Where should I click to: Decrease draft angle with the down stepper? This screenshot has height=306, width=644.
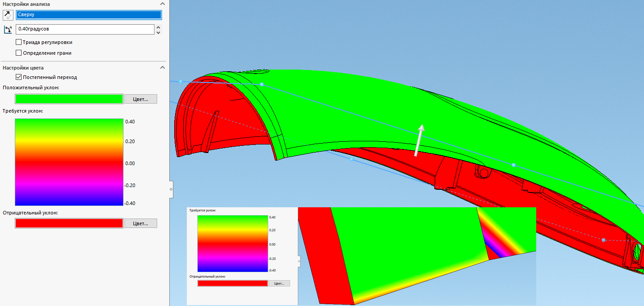(x=158, y=32)
